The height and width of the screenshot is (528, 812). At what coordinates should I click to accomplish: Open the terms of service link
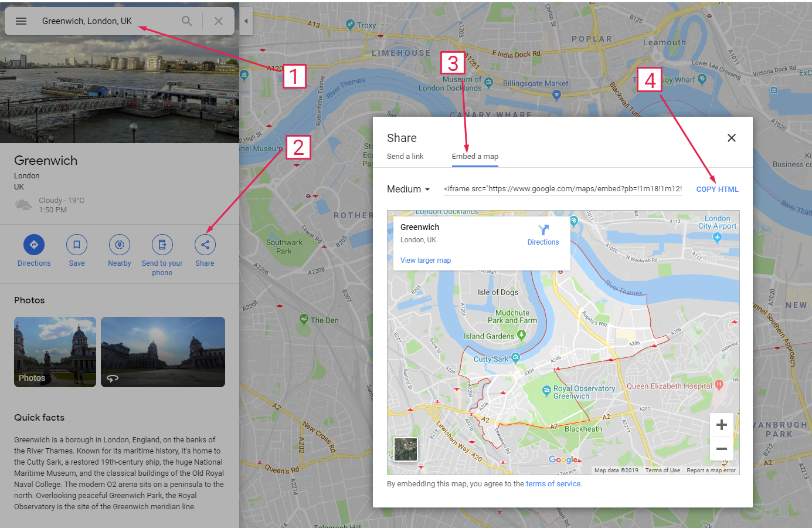553,483
